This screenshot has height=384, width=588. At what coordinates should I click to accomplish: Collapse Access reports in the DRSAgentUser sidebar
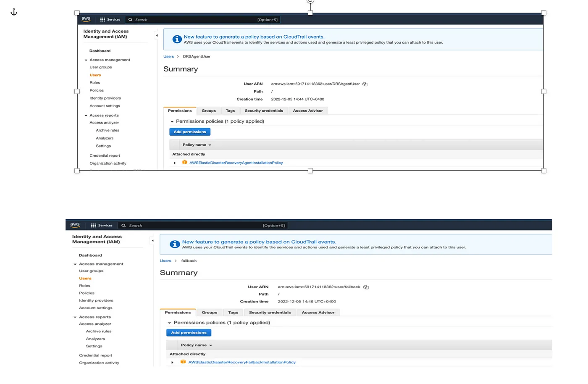tap(86, 116)
